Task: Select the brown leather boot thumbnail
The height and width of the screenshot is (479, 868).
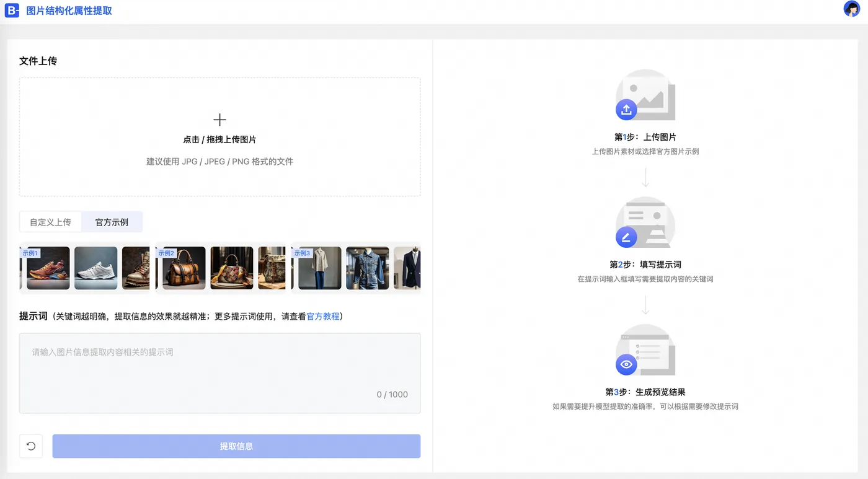Action: 136,268
